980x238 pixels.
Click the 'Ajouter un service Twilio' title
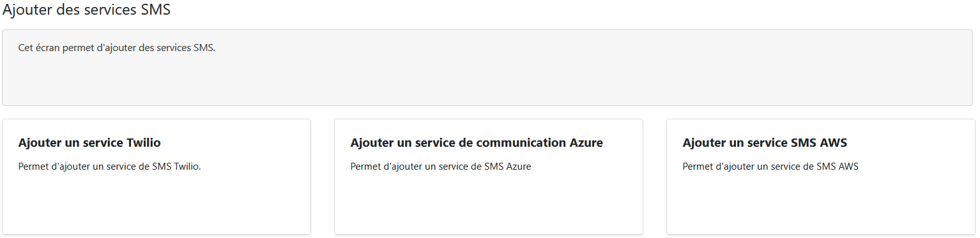point(89,143)
